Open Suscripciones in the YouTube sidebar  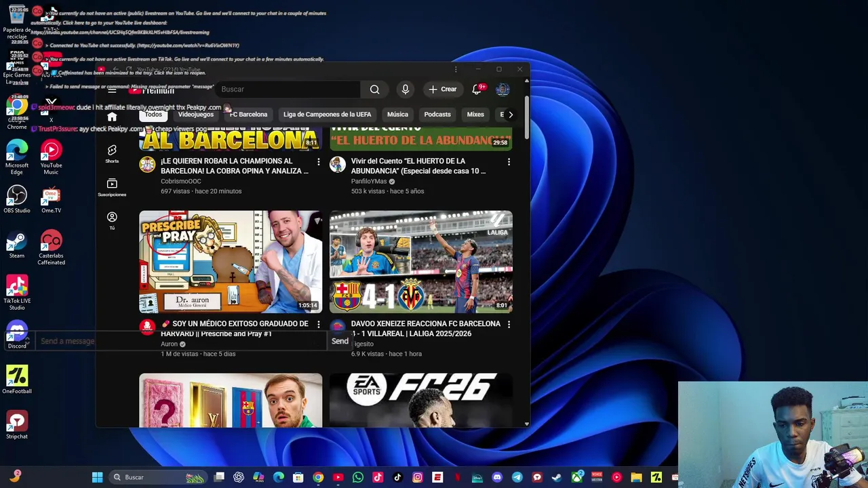112,188
